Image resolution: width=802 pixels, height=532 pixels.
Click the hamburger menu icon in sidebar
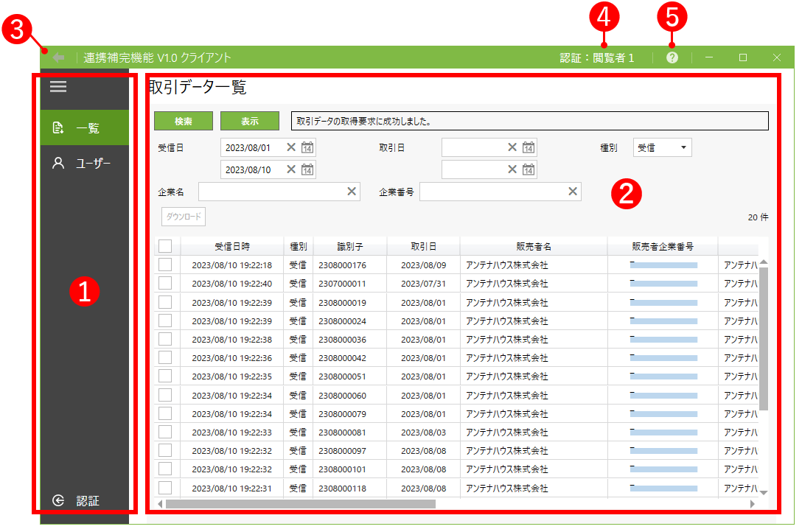coord(58,87)
